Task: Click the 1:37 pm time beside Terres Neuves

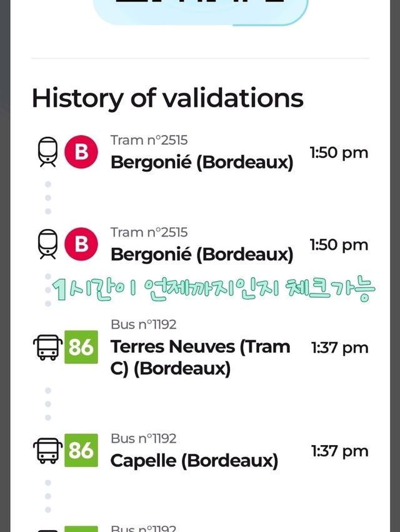Action: 339,348
